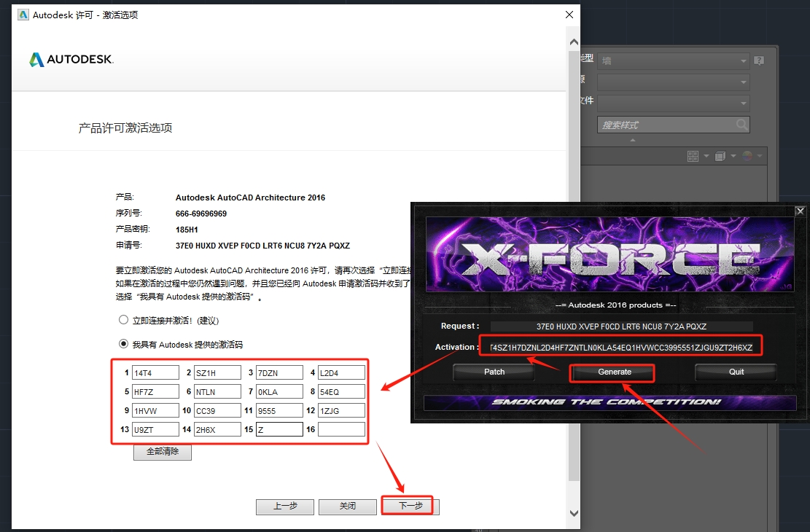Image resolution: width=810 pixels, height=532 pixels.
Task: Close the X-Force window with its X
Action: click(801, 211)
